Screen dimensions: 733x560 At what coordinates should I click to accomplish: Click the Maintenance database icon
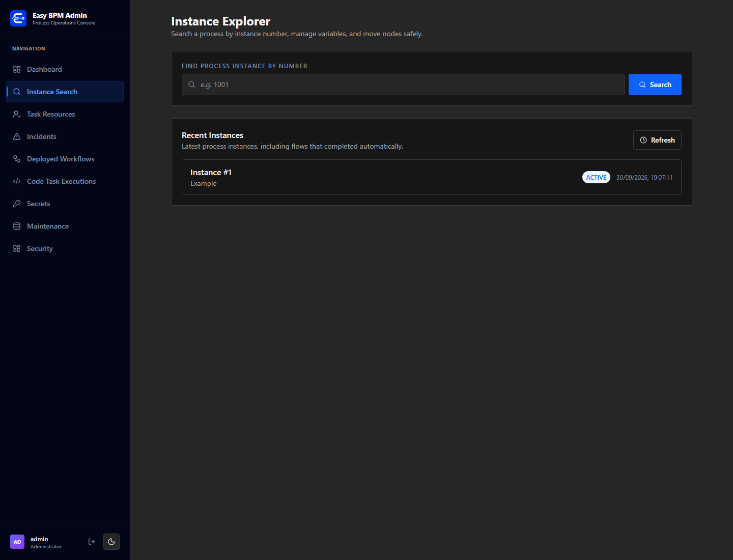17,226
